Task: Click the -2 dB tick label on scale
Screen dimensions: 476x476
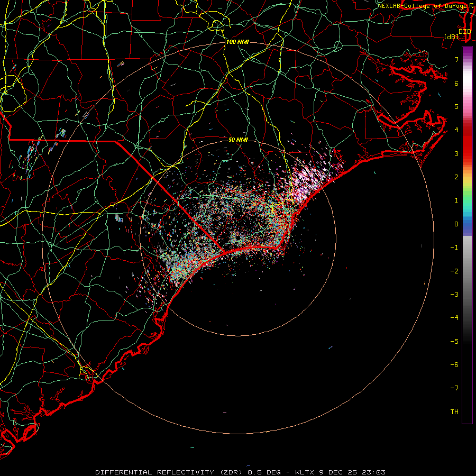Action: tap(454, 271)
